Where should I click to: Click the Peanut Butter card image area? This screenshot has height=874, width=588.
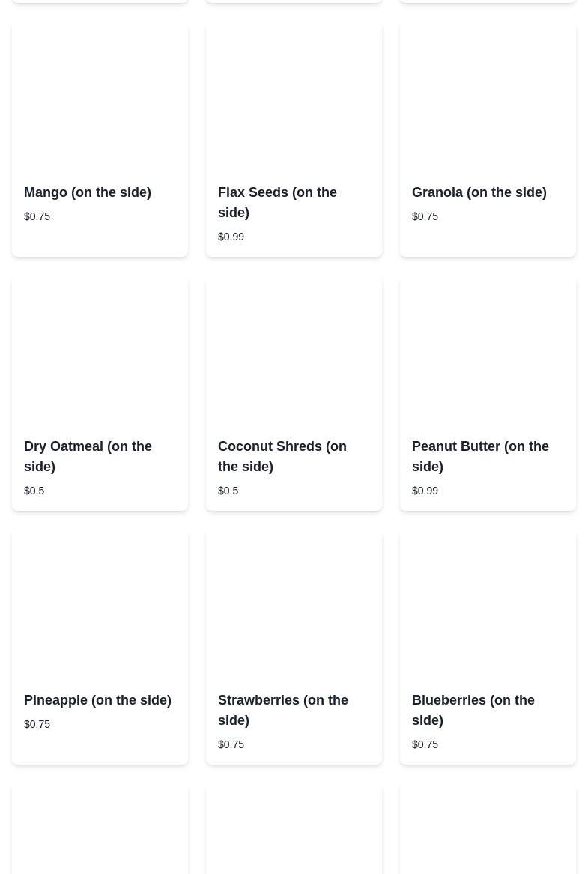pyautogui.click(x=488, y=351)
